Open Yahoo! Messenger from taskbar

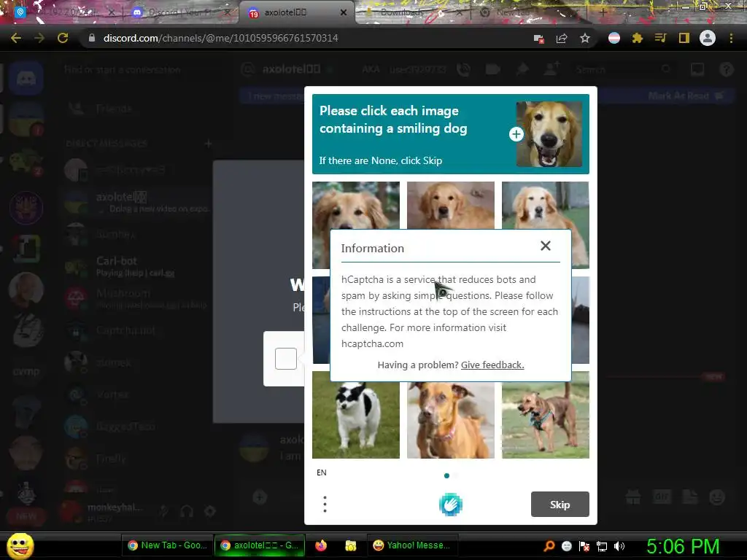click(413, 545)
